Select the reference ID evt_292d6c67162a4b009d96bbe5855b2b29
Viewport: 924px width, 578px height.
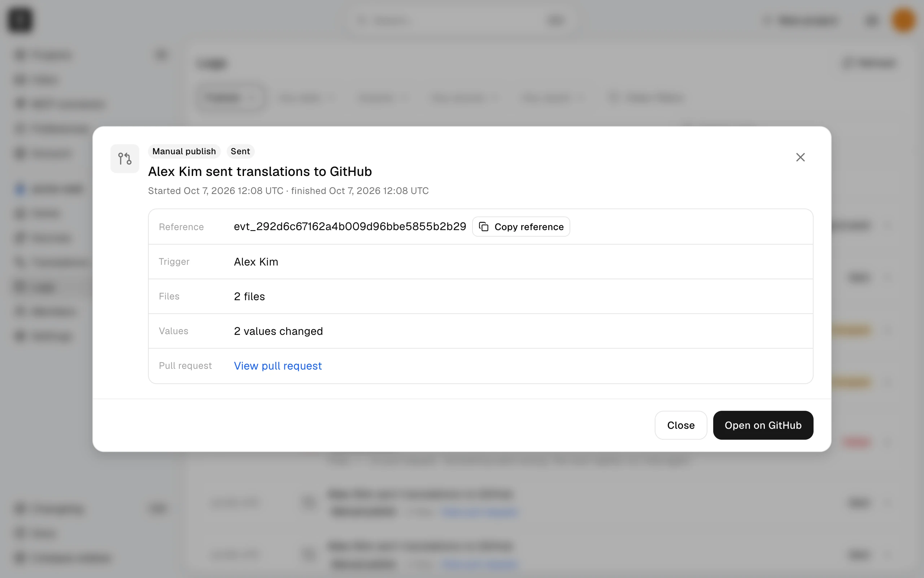point(350,227)
